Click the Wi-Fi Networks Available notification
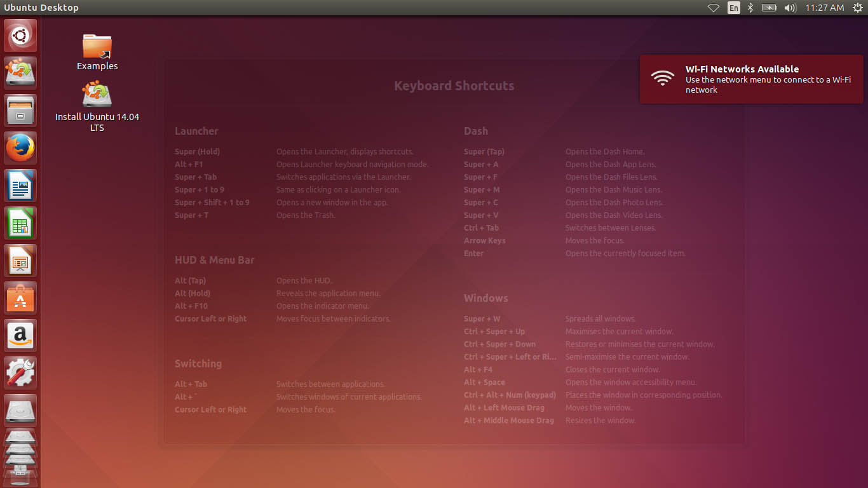 click(751, 79)
